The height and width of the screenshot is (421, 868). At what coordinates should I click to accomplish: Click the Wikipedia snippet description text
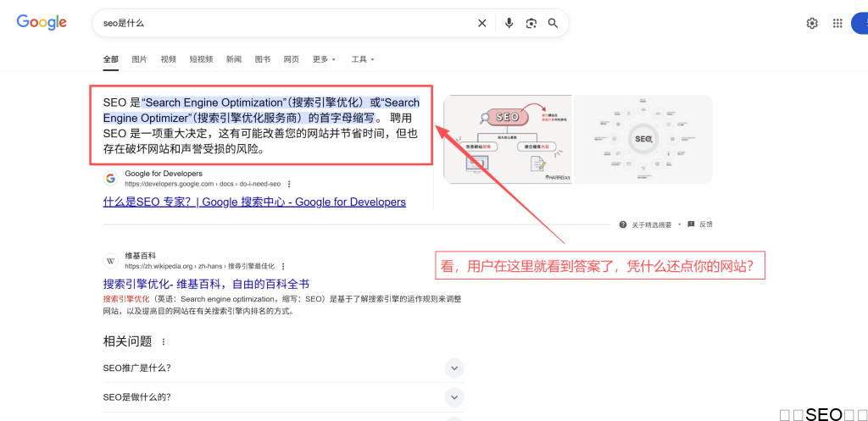point(282,305)
